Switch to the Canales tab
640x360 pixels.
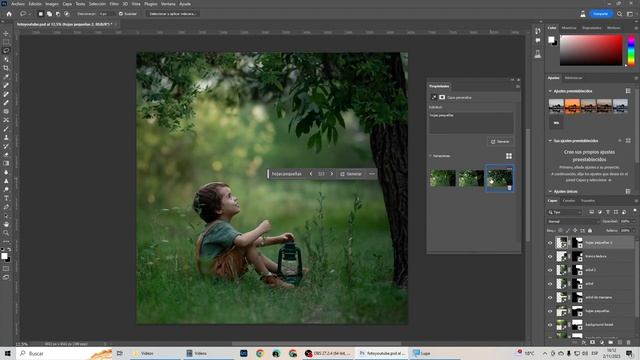(569, 201)
